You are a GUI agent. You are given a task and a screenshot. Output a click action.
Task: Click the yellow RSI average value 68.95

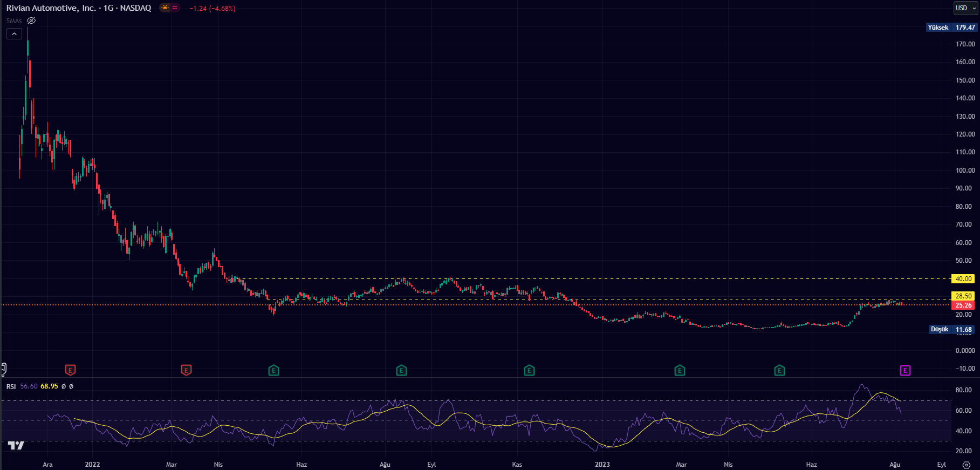(49, 386)
